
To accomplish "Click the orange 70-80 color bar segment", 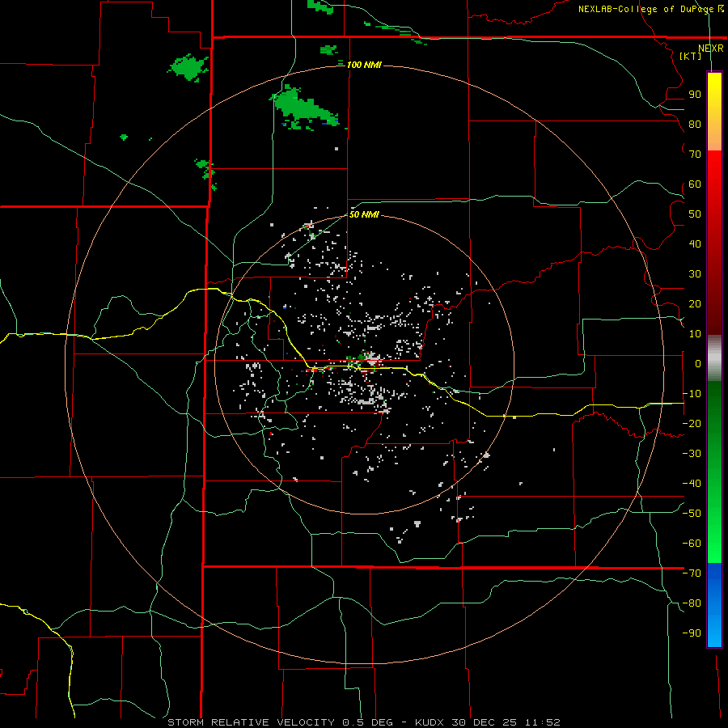I will [x=714, y=138].
